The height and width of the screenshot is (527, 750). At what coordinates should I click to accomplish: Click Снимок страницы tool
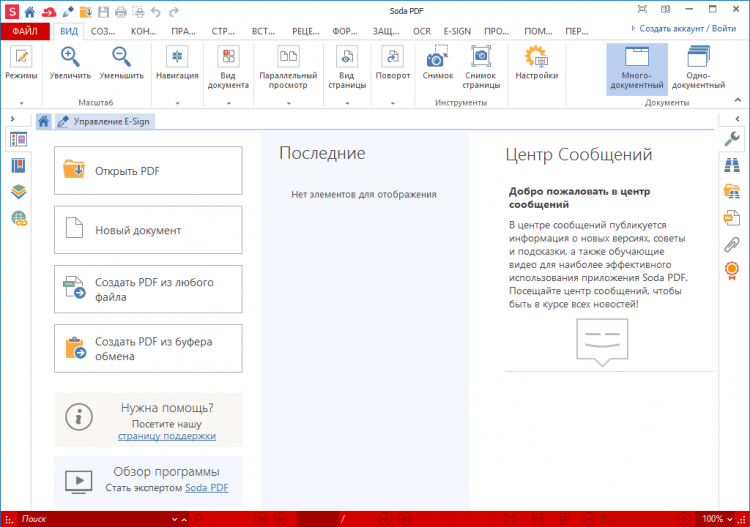point(481,67)
